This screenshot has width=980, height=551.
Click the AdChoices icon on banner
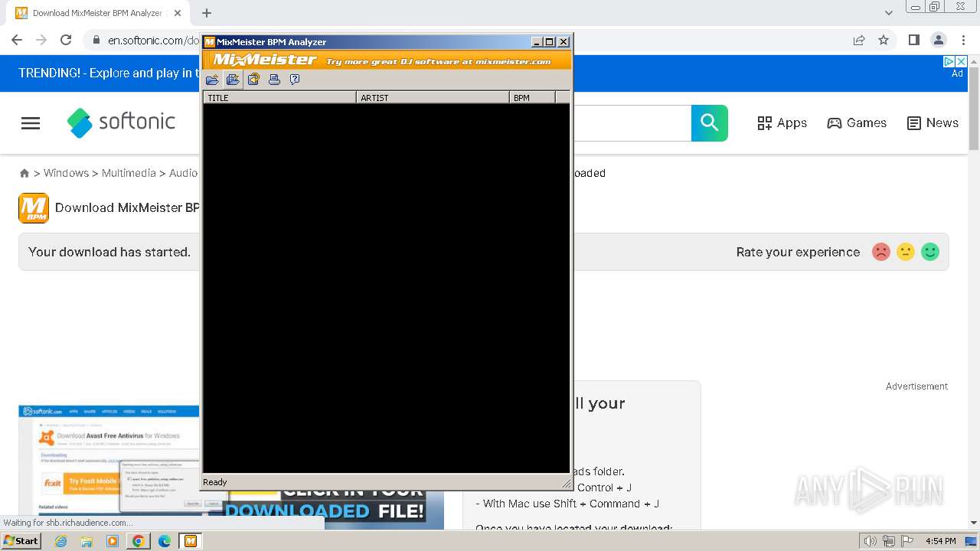949,61
